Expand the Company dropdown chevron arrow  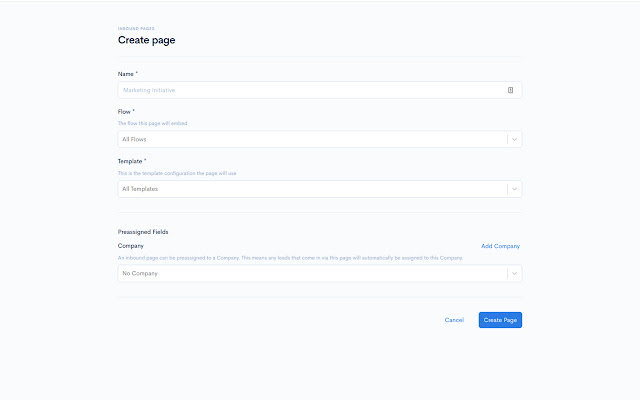pyautogui.click(x=514, y=273)
